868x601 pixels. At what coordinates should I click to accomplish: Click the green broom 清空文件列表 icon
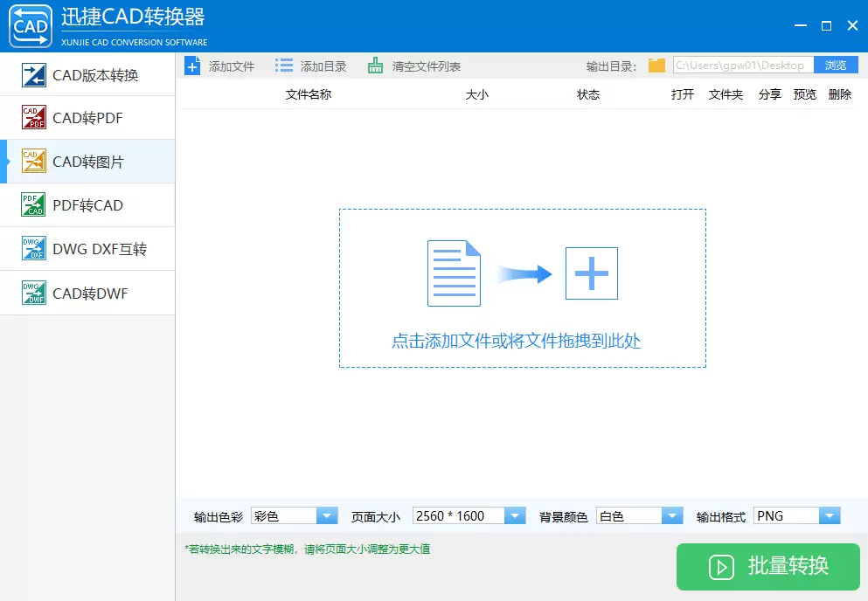coord(375,66)
